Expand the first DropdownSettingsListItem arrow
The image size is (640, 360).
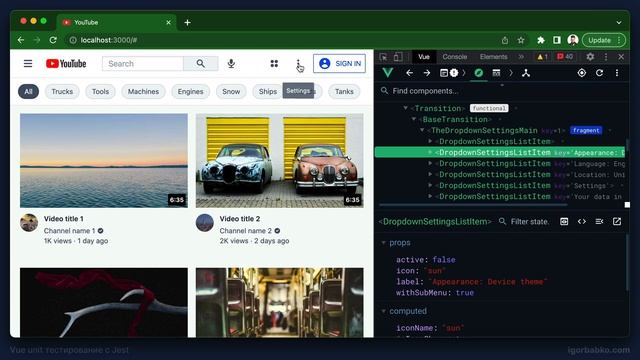click(430, 141)
